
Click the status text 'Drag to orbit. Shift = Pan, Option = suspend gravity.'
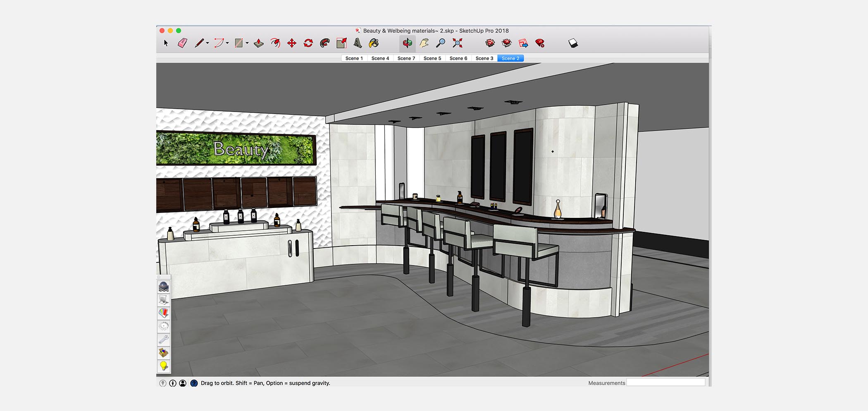265,383
